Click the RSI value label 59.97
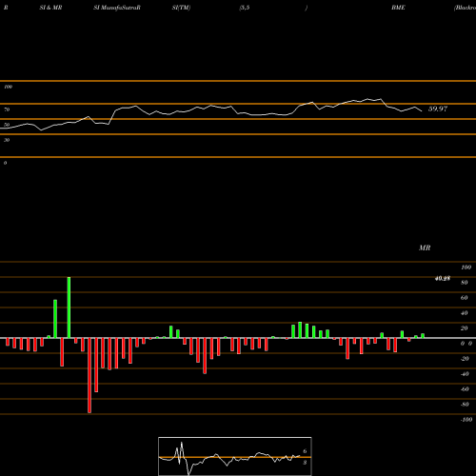 (x=438, y=109)
